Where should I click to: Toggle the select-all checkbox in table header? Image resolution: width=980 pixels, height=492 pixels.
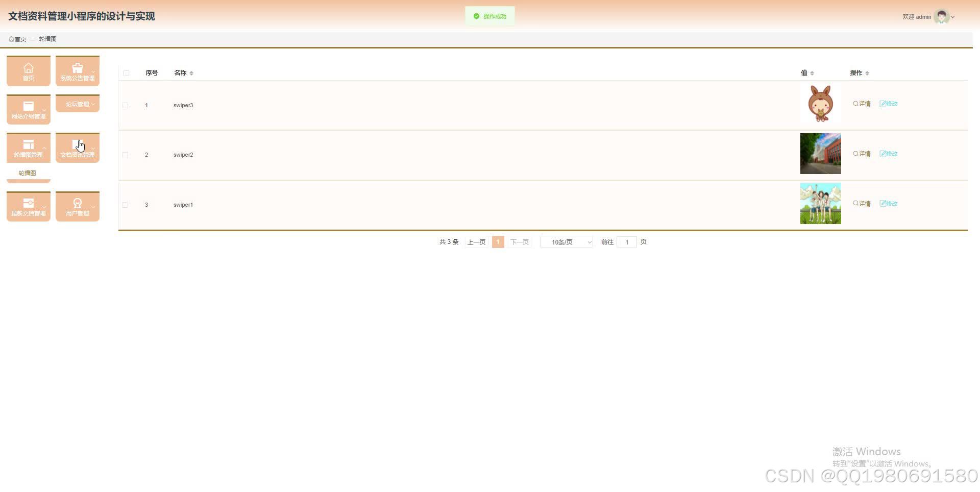126,73
